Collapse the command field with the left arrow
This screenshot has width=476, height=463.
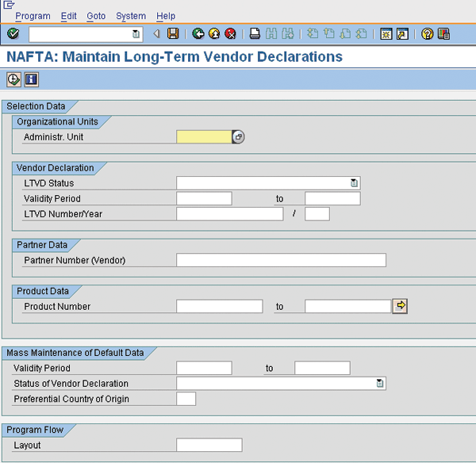pyautogui.click(x=156, y=33)
